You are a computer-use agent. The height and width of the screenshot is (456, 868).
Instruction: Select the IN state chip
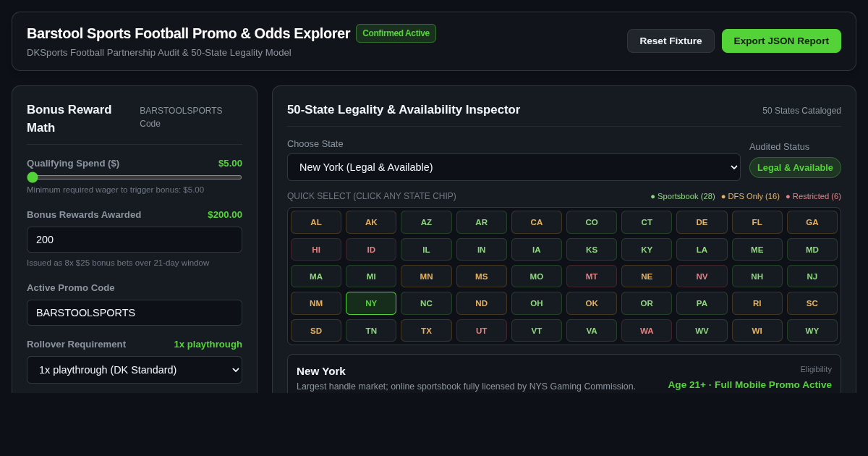(x=482, y=250)
